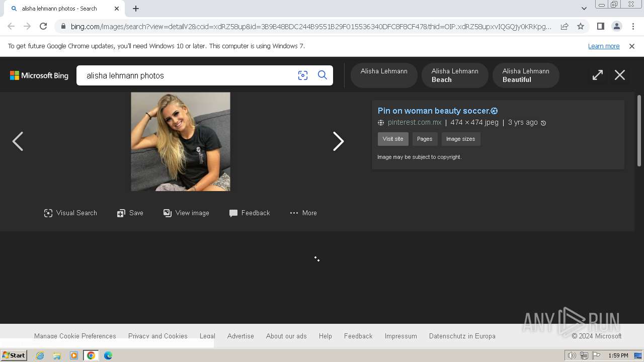Open Chrome three-dot menu
The image size is (644, 362).
tap(632, 26)
